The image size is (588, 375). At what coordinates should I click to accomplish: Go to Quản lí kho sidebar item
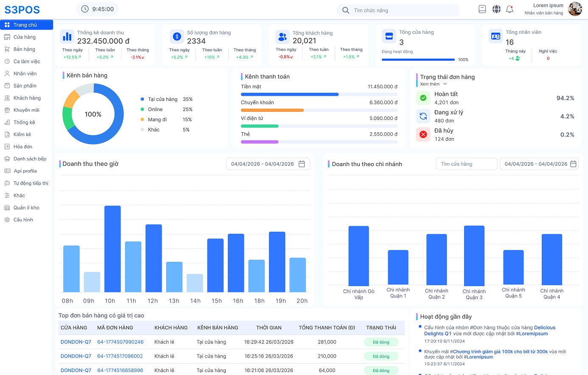26,208
